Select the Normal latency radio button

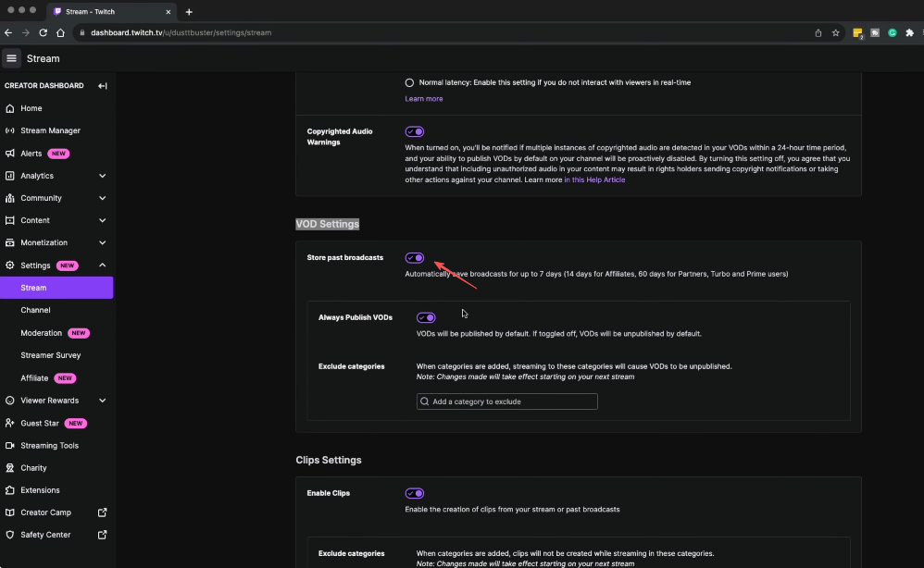(x=408, y=82)
